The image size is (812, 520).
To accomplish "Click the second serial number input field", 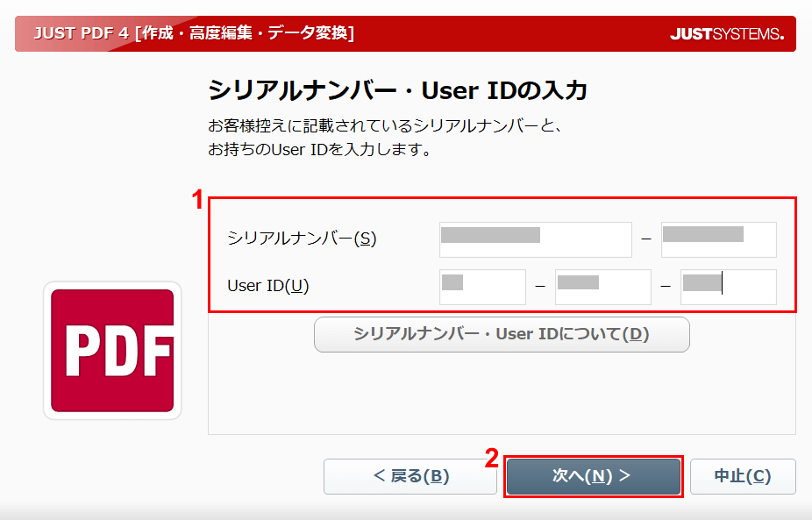I will point(719,239).
